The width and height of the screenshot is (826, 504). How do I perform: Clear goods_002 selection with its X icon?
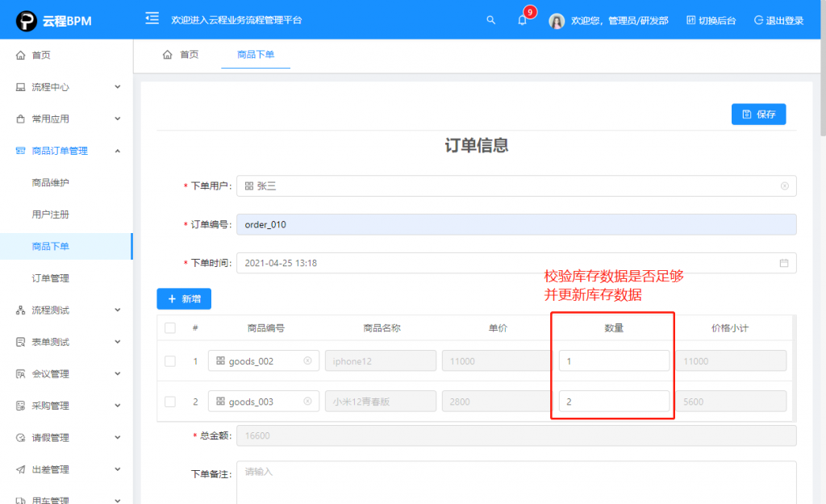click(307, 361)
